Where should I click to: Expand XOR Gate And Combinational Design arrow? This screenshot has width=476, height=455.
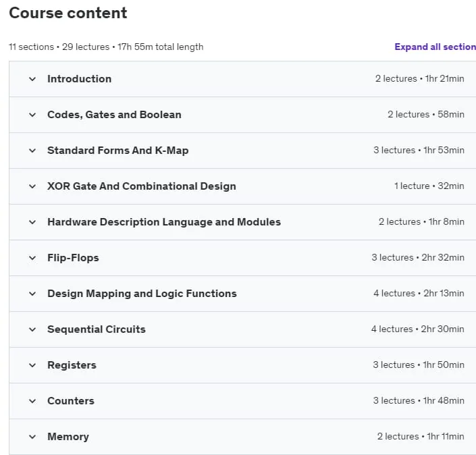click(x=32, y=186)
